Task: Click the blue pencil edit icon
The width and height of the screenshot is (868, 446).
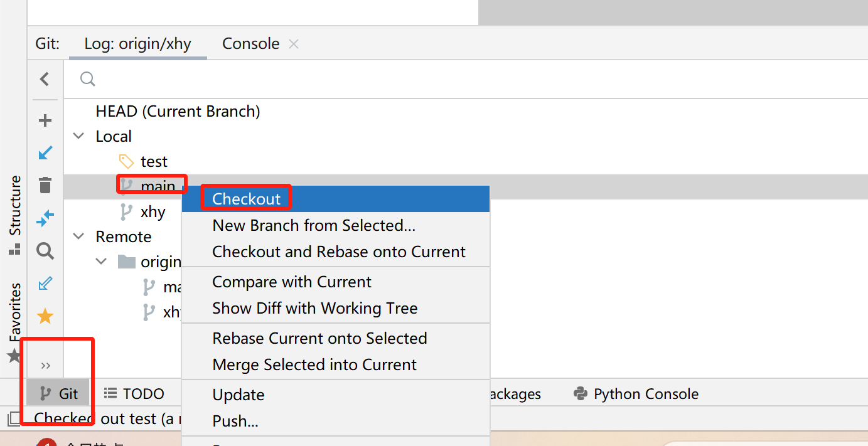Action: pos(45,284)
